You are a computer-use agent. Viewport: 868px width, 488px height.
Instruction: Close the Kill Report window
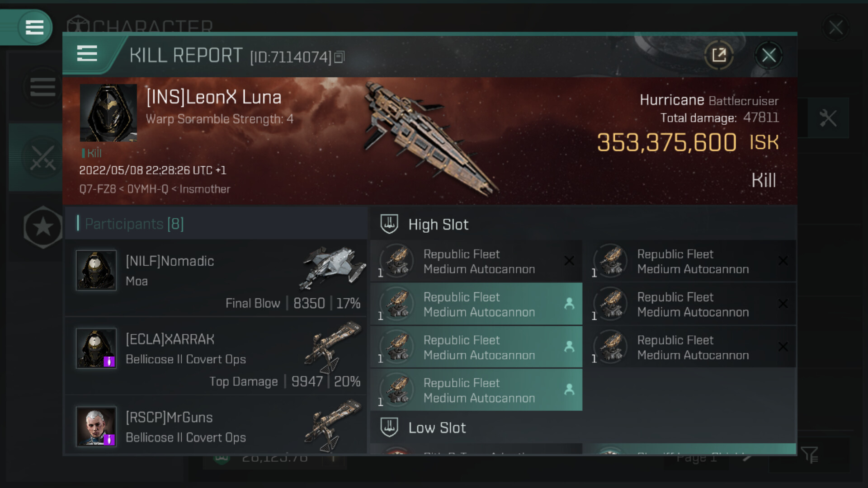pos(769,56)
